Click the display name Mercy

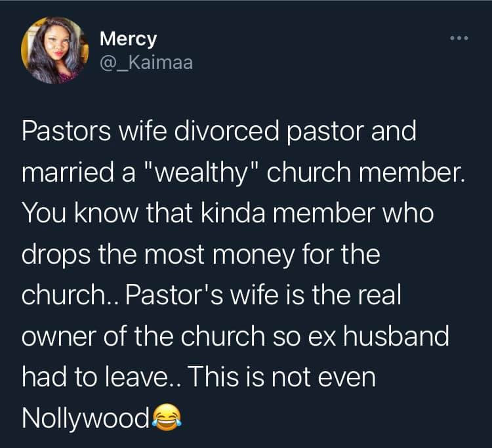tap(128, 39)
